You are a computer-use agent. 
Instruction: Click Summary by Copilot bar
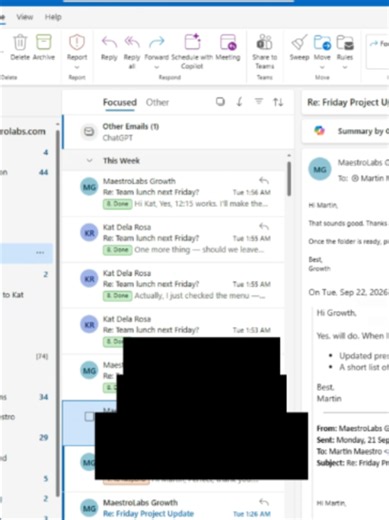tap(345, 131)
